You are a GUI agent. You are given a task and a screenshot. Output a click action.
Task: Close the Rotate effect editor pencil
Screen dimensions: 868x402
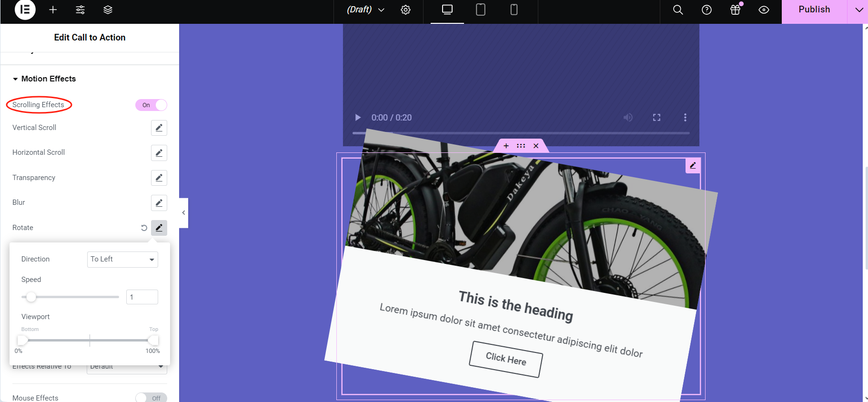click(x=159, y=228)
